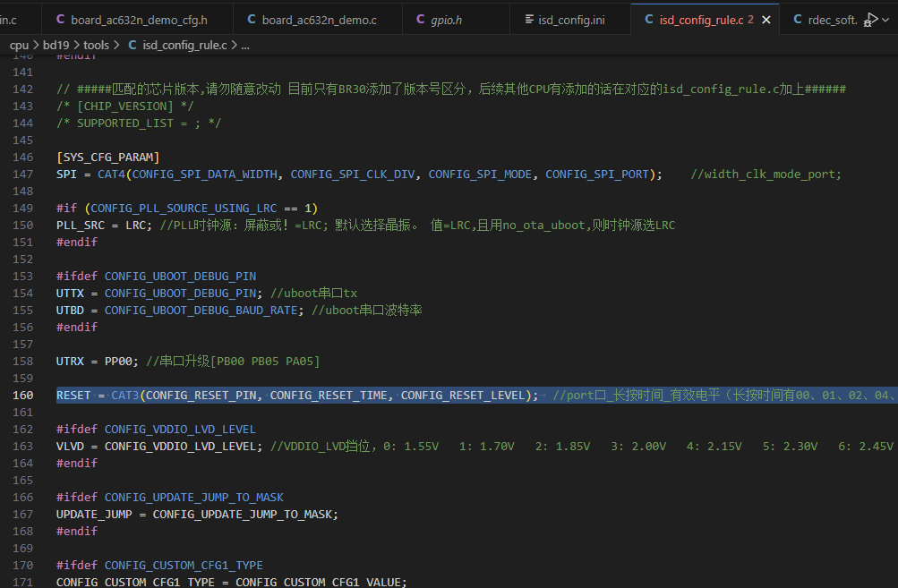Click the PP00 value on the UTRX line
This screenshot has height=588, width=898.
(118, 362)
